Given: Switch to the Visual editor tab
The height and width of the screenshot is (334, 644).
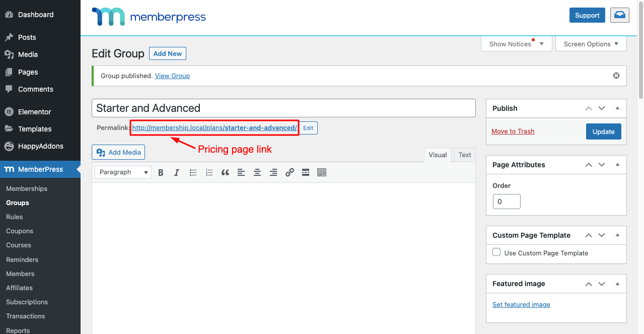Looking at the screenshot, I should point(438,155).
